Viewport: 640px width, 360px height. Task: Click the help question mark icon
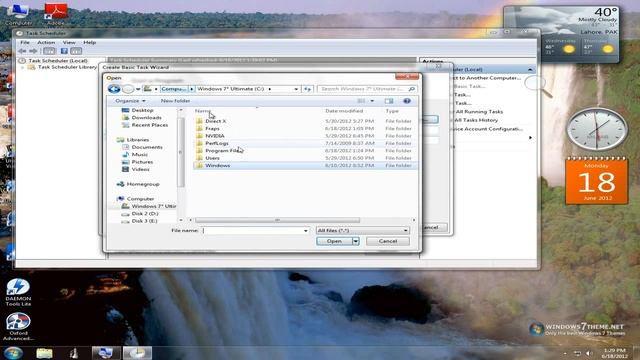pos(407,101)
